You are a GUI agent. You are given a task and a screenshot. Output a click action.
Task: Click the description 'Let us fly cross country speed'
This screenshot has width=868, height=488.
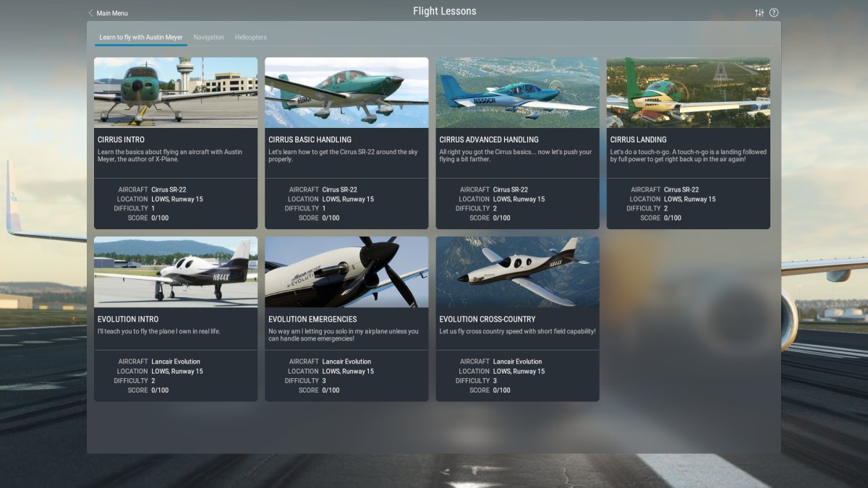pos(517,331)
